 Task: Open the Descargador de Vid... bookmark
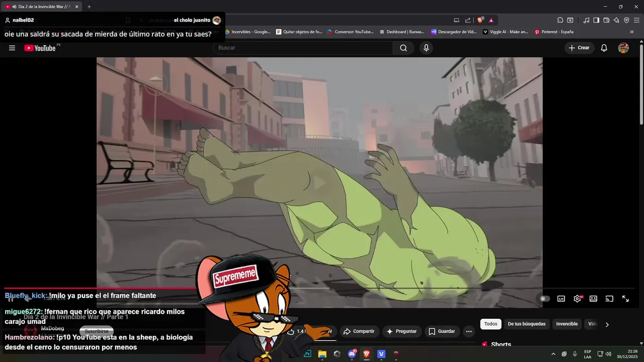(x=454, y=32)
